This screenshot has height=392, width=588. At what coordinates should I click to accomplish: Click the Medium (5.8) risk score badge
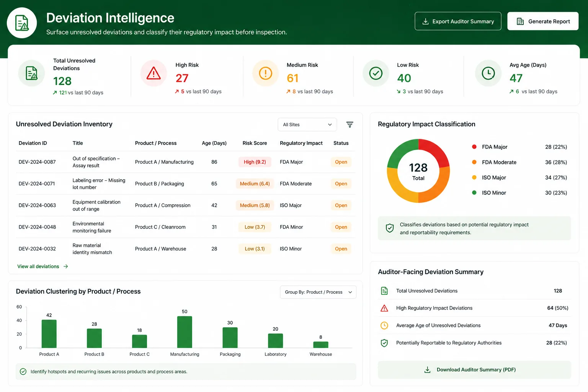coord(255,205)
